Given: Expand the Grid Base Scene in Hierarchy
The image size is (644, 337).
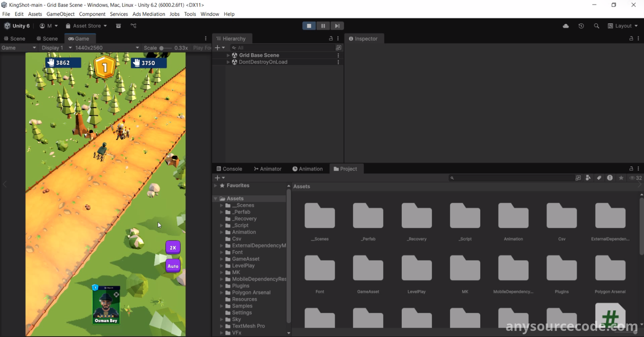Looking at the screenshot, I should (x=228, y=55).
